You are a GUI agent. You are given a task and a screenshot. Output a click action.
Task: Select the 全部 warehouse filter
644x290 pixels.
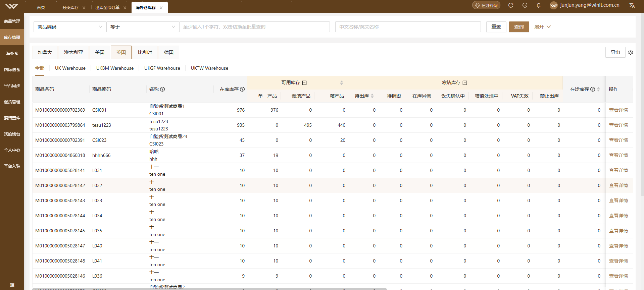coord(40,68)
